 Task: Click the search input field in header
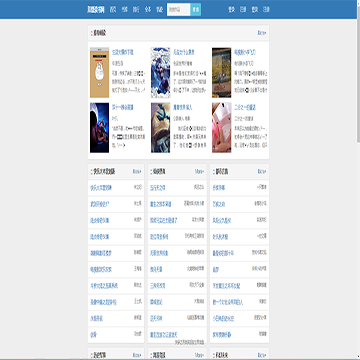(x=179, y=10)
